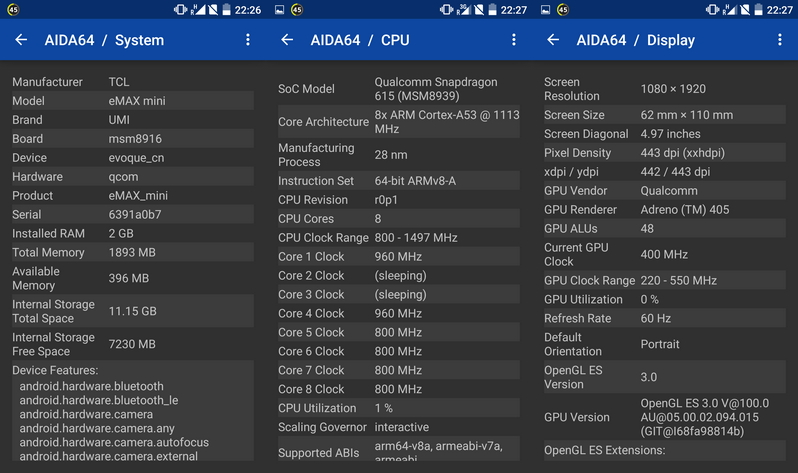This screenshot has height=473, width=798.
Task: Tap battery temperature badge in System status bar
Action: click(13, 10)
